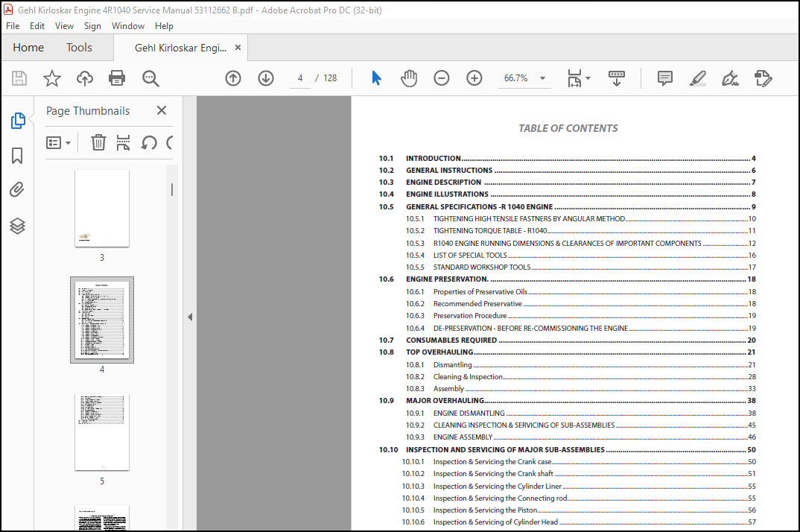800x532 pixels.
Task: Click STANDARD WORKSHOP TOOLS entry
Action: [x=580, y=267]
